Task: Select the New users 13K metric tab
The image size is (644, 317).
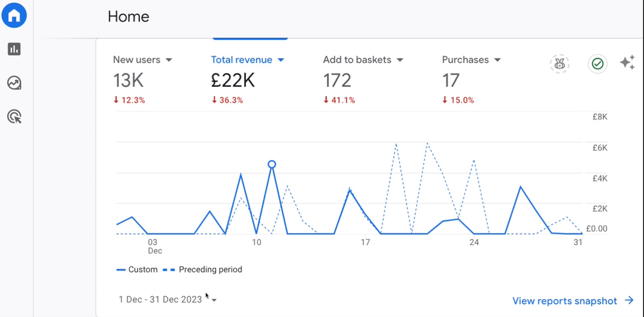Action: pos(143,79)
